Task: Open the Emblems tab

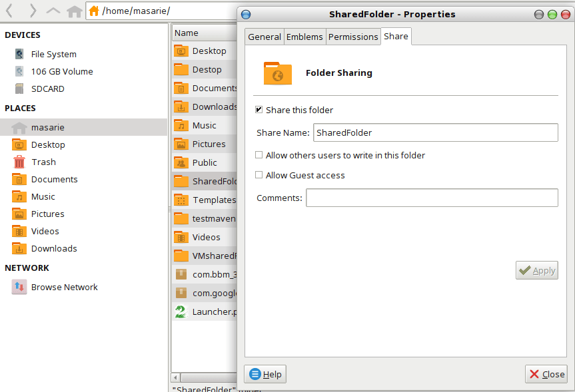Action: coord(304,37)
